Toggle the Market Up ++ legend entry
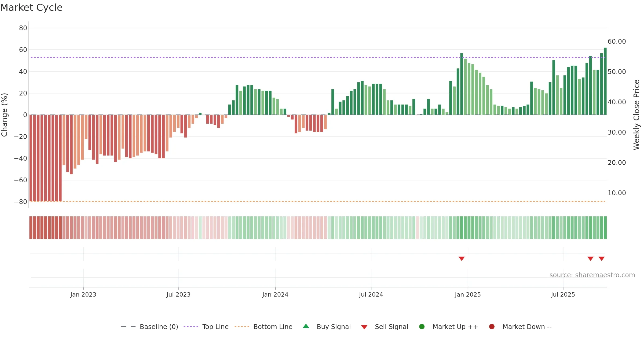 (449, 327)
